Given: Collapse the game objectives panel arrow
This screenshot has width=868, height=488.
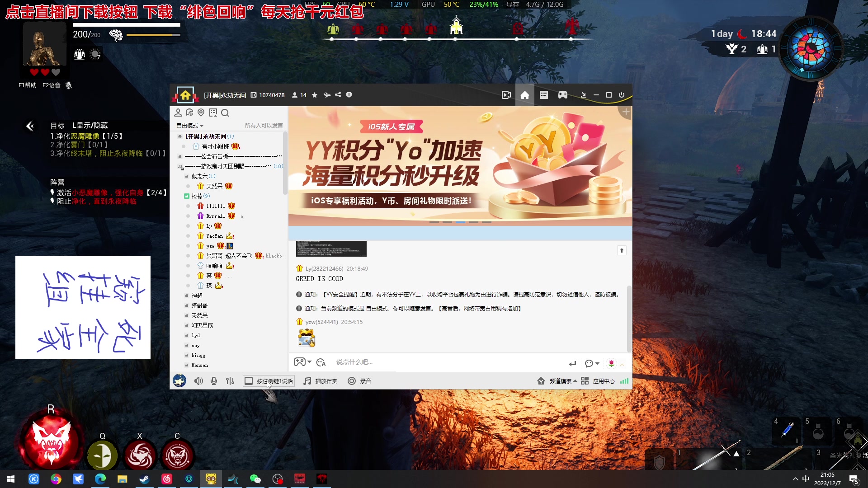Looking at the screenshot, I should click(30, 127).
